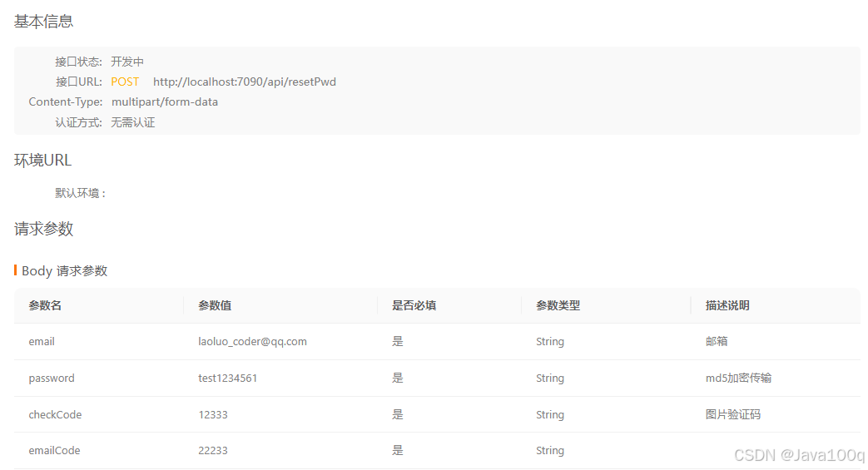Image resolution: width=868 pixels, height=470 pixels.
Task: Click the email parameter name cell
Action: [42, 342]
